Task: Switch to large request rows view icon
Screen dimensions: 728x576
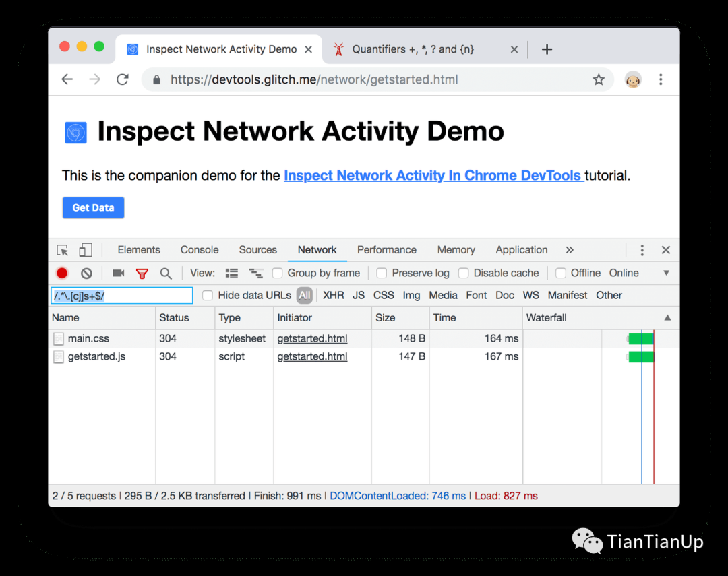Action: coord(232,273)
